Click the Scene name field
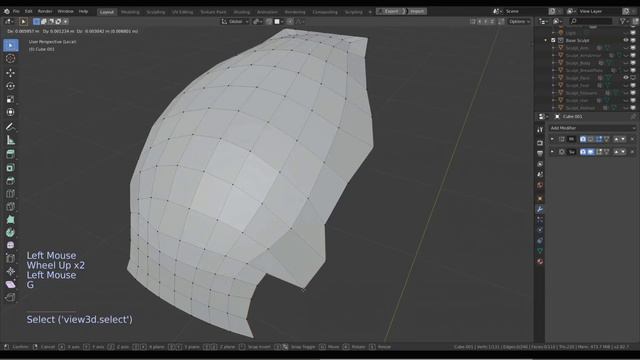This screenshot has width=640, height=360. [x=524, y=11]
